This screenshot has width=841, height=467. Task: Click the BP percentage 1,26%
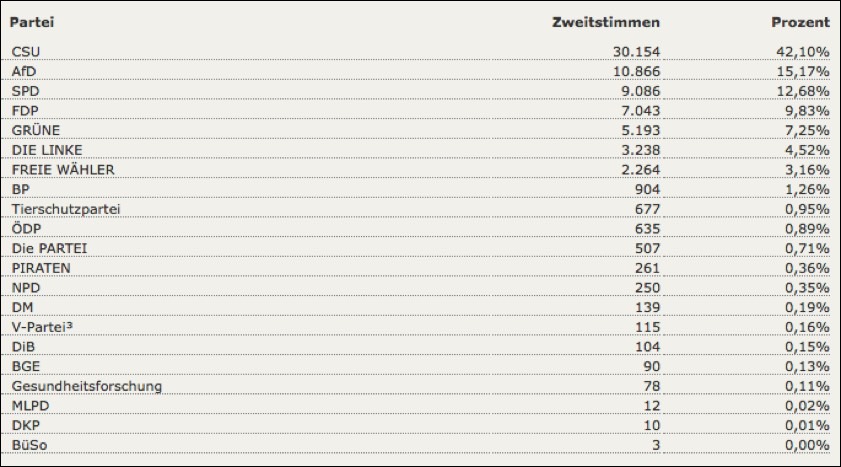tap(804, 189)
